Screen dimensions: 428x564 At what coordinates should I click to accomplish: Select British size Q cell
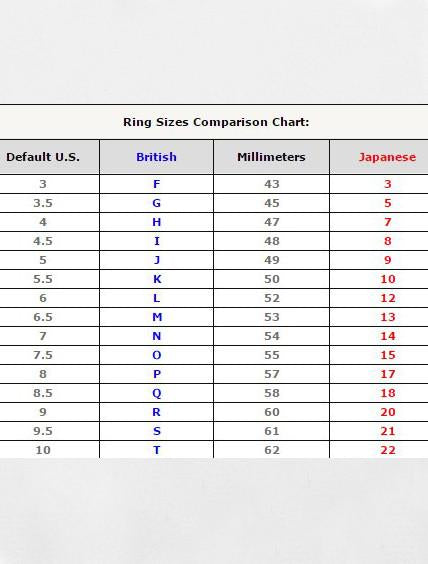[156, 393]
